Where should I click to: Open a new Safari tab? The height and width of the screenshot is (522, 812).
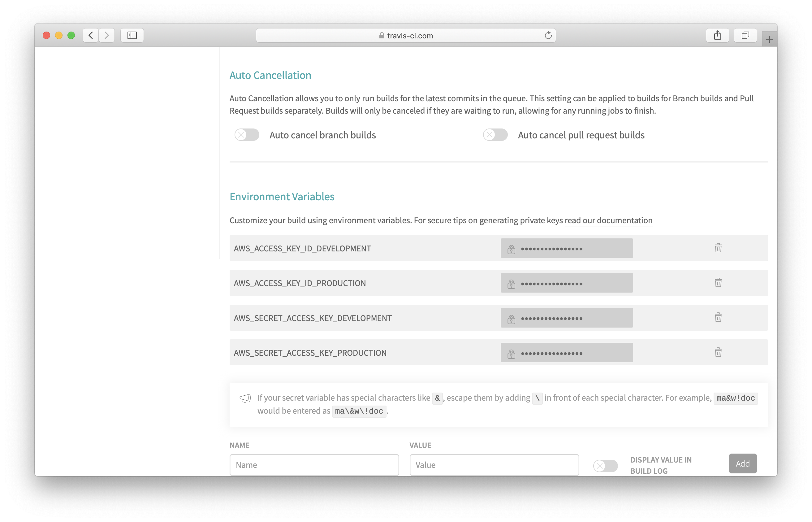tap(769, 40)
